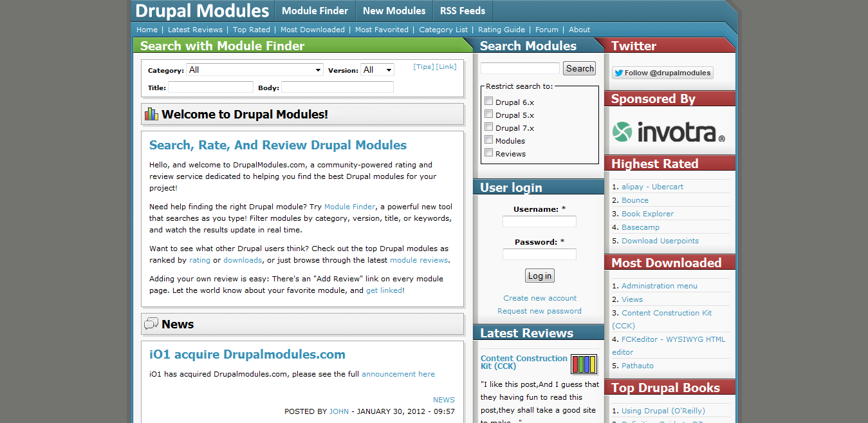Open the Module Finder top tab
The image size is (868, 423).
coord(315,11)
